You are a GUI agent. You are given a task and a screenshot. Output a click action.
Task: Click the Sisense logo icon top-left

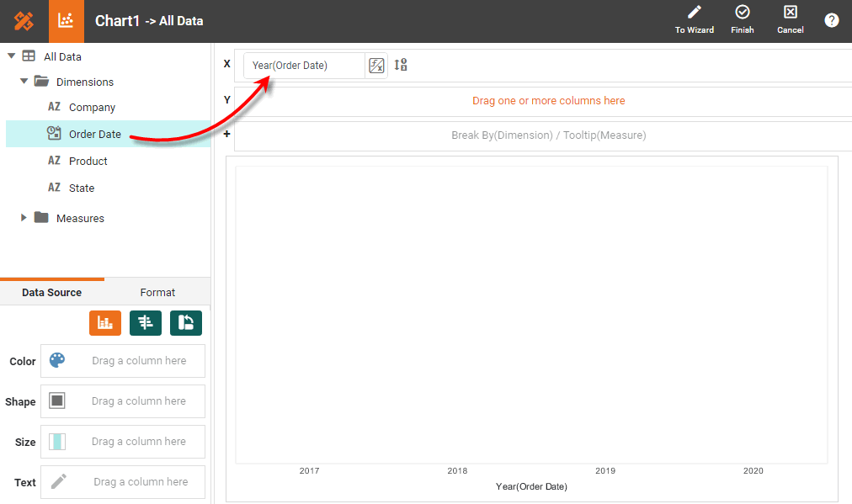22,21
